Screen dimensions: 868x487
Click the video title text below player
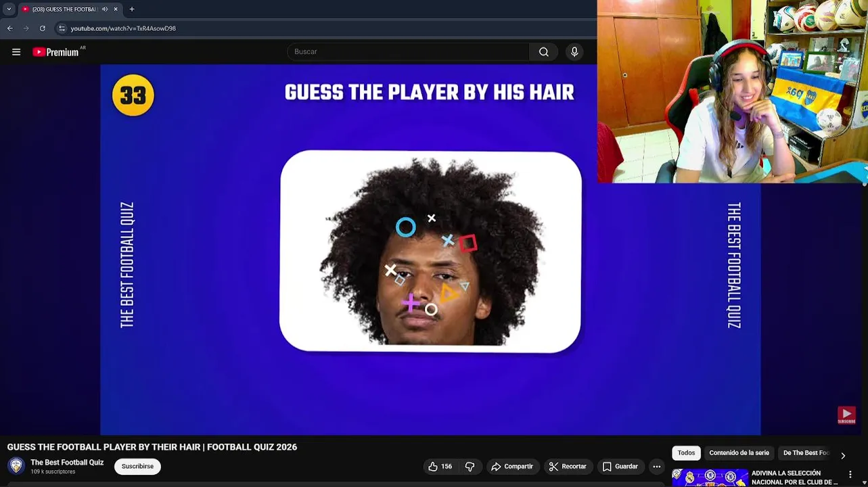[152, 447]
